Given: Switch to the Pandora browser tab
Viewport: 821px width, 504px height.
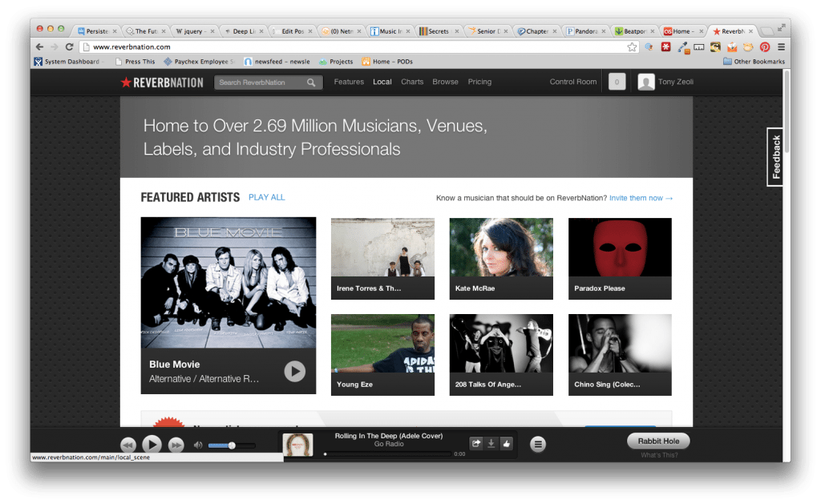Looking at the screenshot, I should point(585,31).
